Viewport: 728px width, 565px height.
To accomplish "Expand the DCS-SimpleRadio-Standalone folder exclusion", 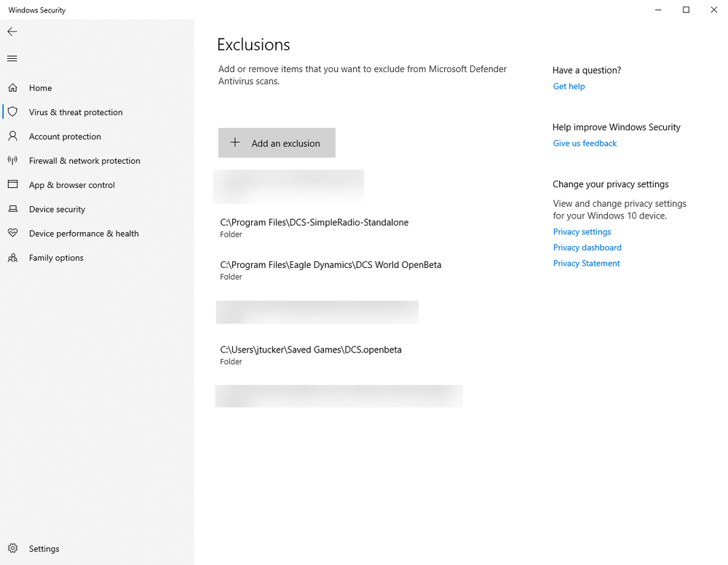I will click(314, 228).
